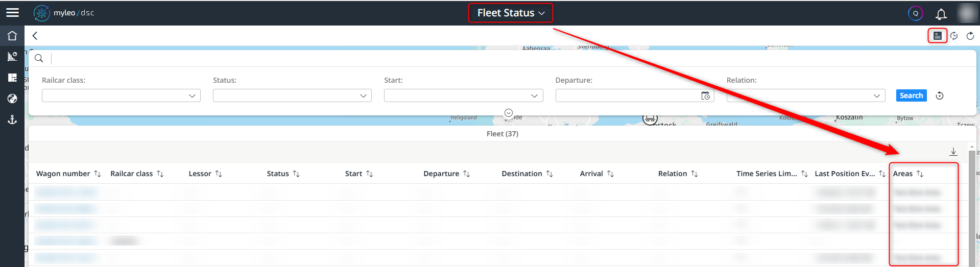Collapse the filter panel with the circled chevron

508,113
